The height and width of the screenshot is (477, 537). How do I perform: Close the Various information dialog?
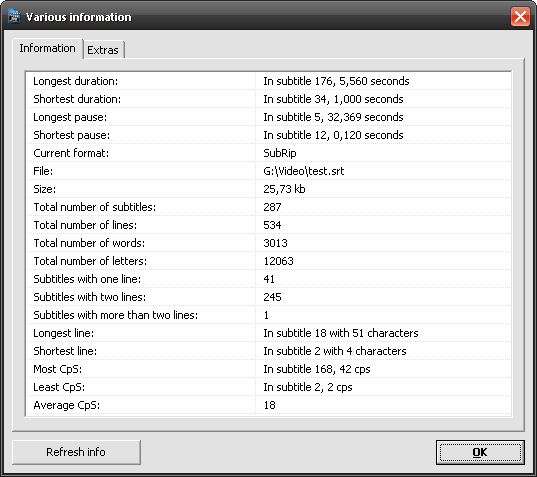[x=520, y=16]
